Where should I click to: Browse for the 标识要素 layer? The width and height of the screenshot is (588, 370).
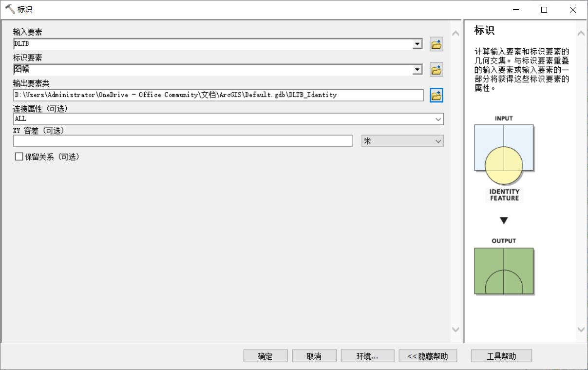(x=436, y=69)
